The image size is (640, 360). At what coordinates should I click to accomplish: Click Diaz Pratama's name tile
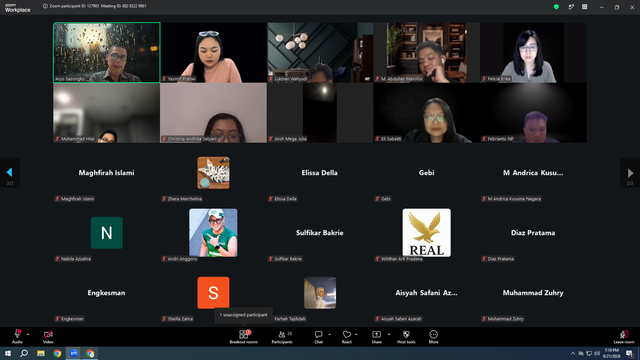pos(533,233)
